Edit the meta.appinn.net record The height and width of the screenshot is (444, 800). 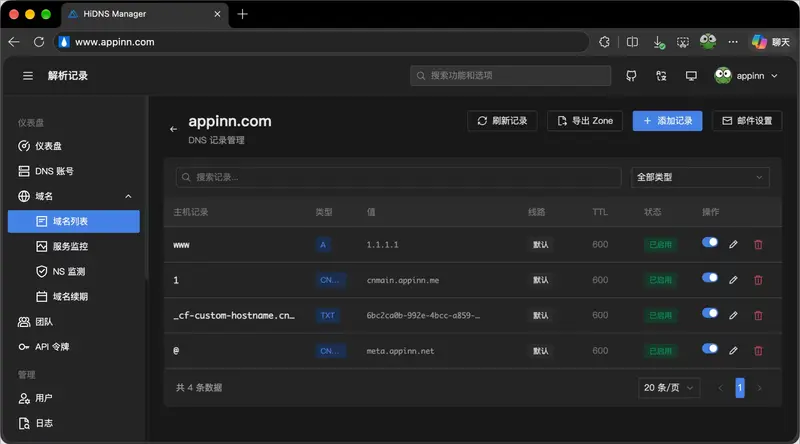(733, 351)
